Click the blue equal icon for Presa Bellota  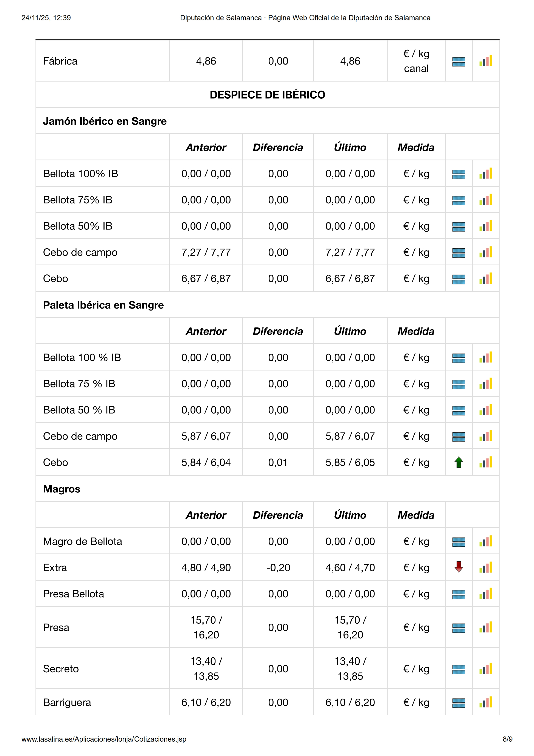(459, 594)
